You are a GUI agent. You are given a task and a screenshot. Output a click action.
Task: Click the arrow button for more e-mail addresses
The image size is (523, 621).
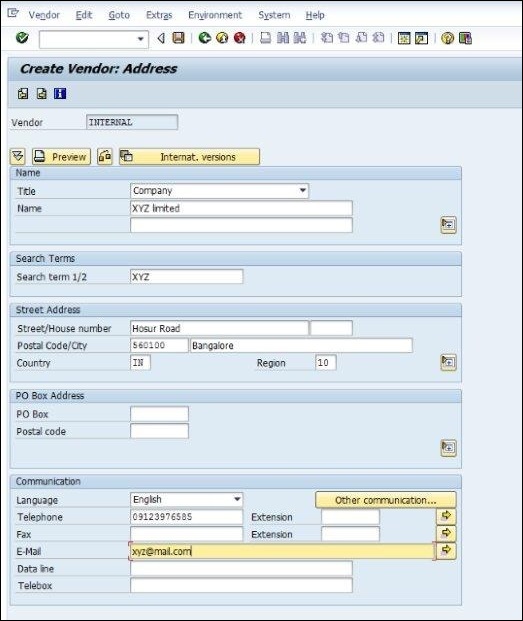coord(446,551)
